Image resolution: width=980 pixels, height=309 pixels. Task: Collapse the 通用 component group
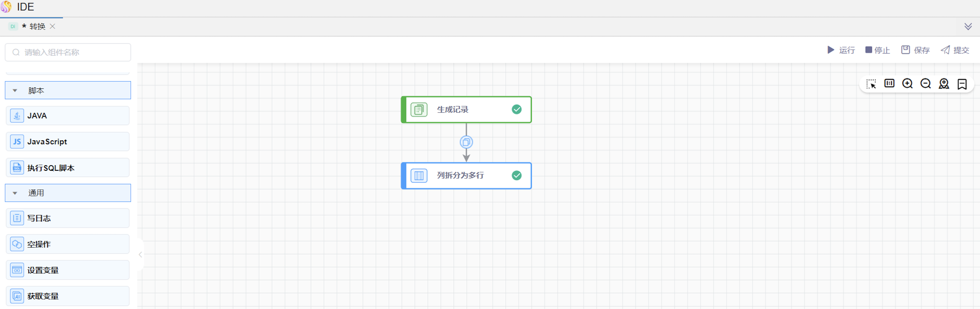[x=15, y=193]
